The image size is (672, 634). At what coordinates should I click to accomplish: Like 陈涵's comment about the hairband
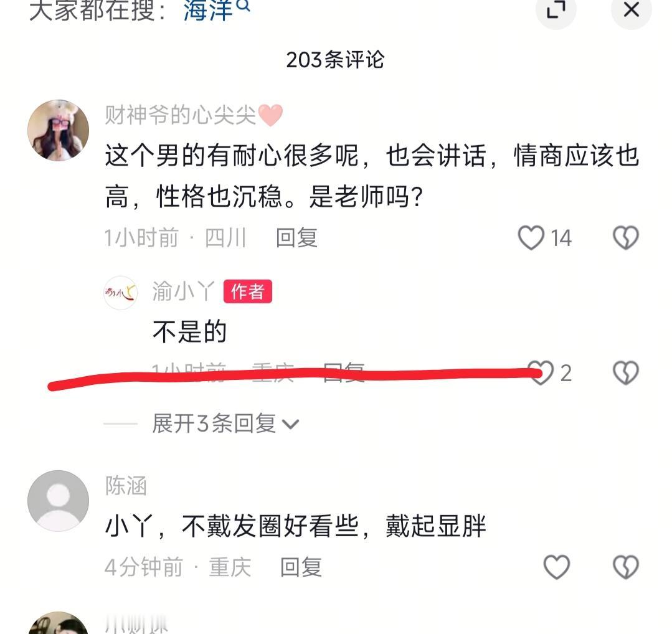(x=556, y=567)
